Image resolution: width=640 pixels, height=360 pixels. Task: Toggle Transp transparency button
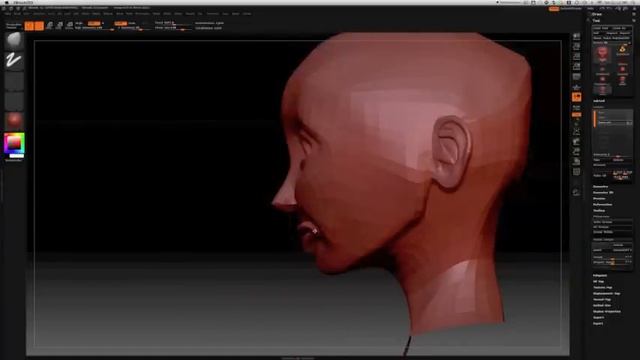pos(576,192)
